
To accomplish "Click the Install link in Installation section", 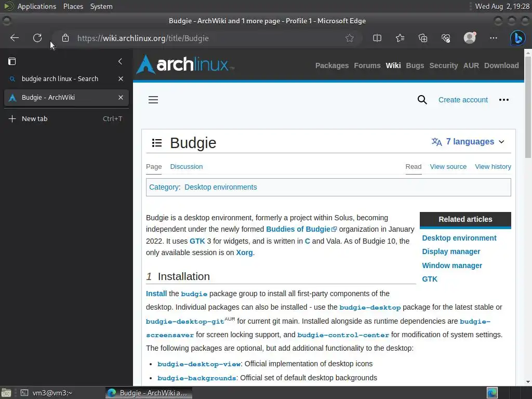I will coord(156,294).
